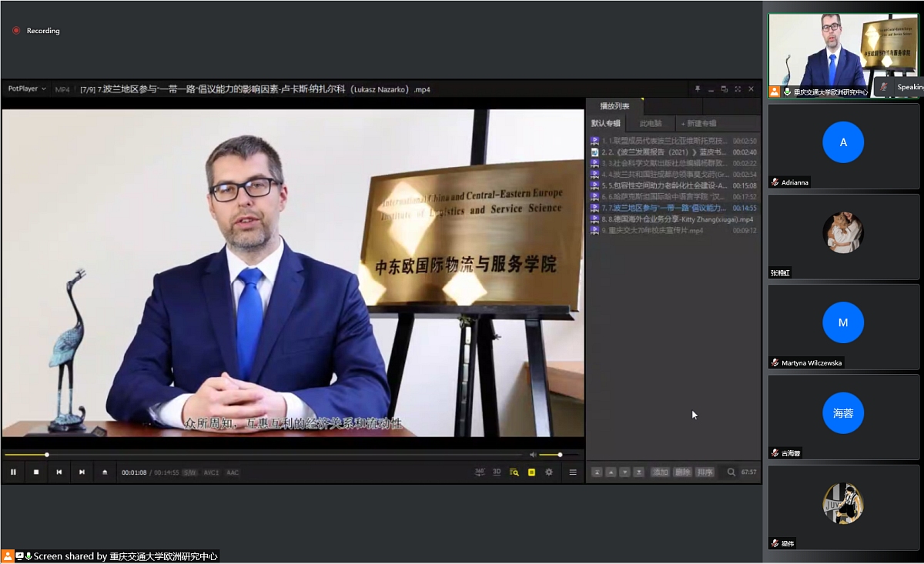The width and height of the screenshot is (924, 564).
Task: Toggle 3D video mode
Action: point(497,472)
